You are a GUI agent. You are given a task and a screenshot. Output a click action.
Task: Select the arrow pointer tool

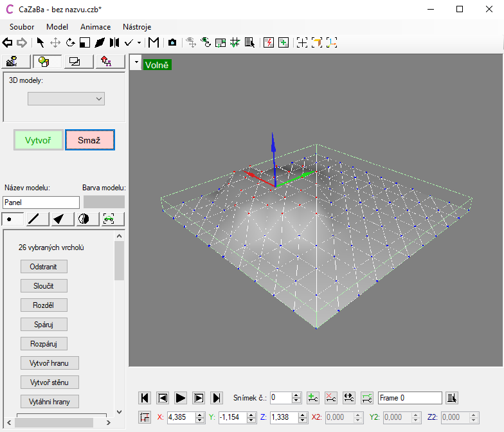(x=40, y=42)
